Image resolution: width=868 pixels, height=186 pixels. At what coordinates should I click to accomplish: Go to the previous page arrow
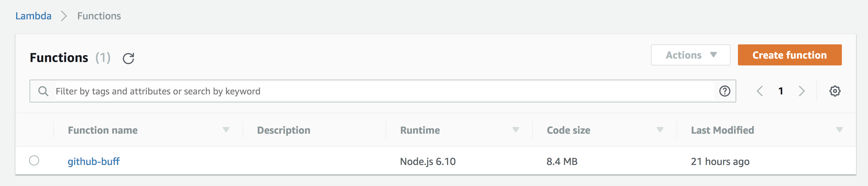coord(759,91)
